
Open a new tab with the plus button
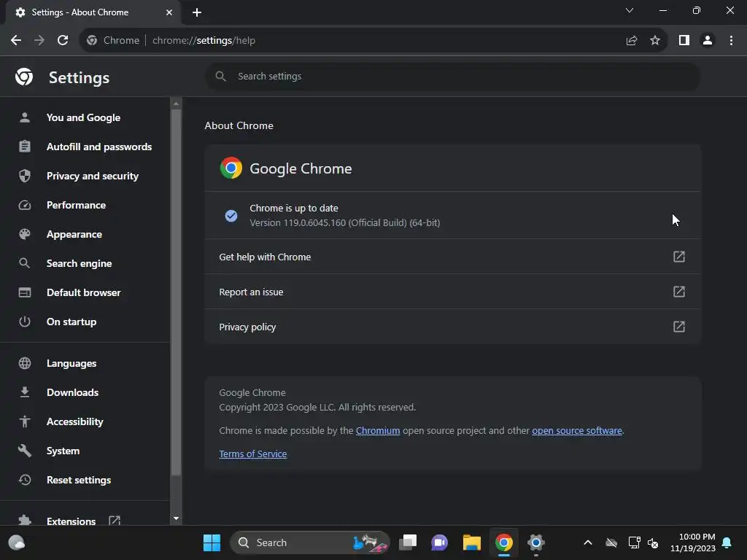197,12
